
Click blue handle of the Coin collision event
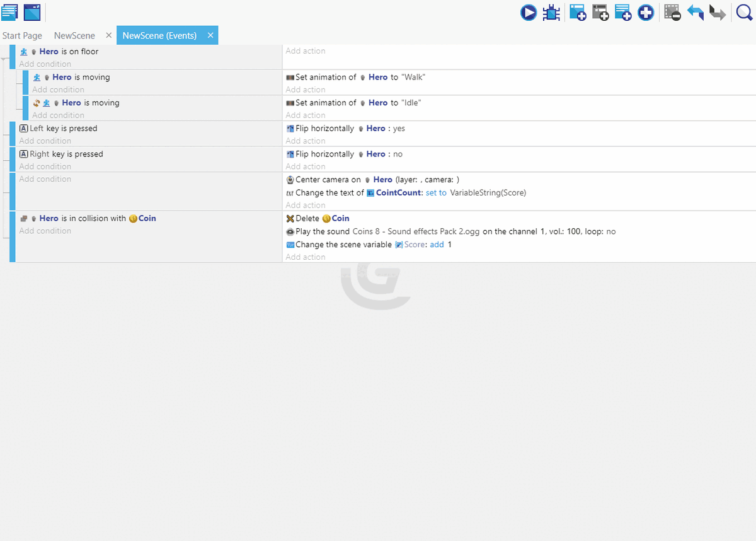13,236
